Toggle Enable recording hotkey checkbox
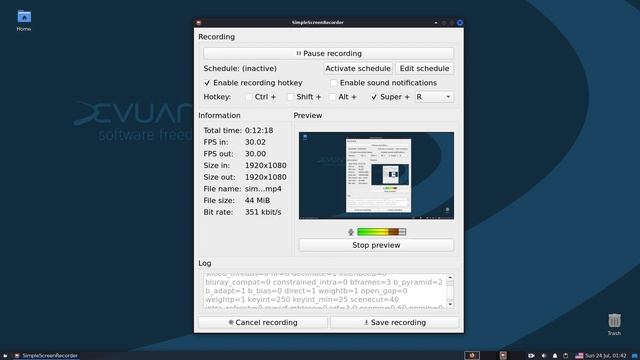The image size is (640, 360). click(207, 83)
